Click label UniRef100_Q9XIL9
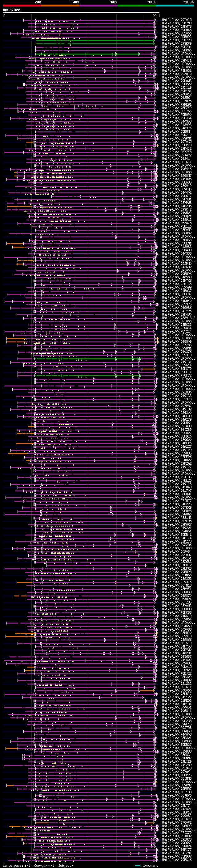 pos(177,88)
